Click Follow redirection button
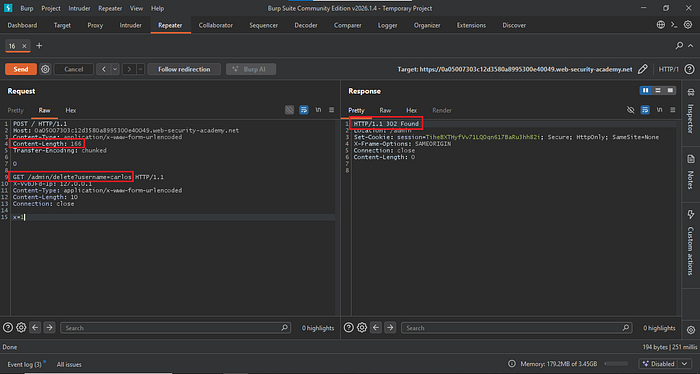700x374 pixels. (x=184, y=69)
